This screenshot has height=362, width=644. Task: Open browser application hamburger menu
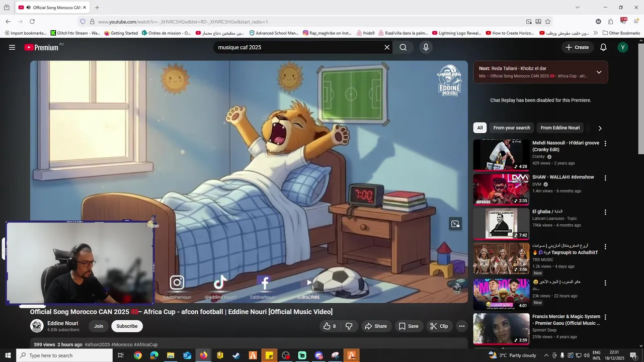pos(636,22)
